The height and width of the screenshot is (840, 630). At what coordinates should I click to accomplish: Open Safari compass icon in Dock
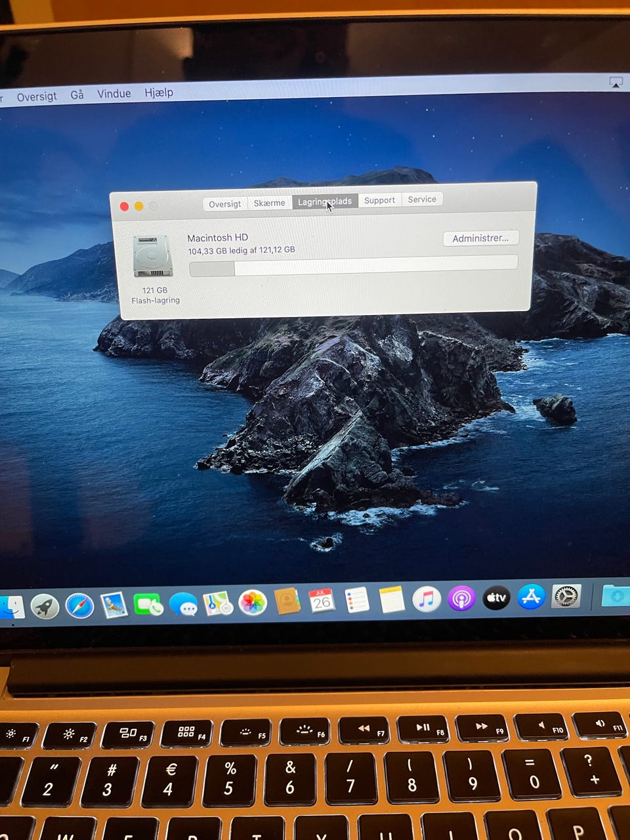click(79, 605)
